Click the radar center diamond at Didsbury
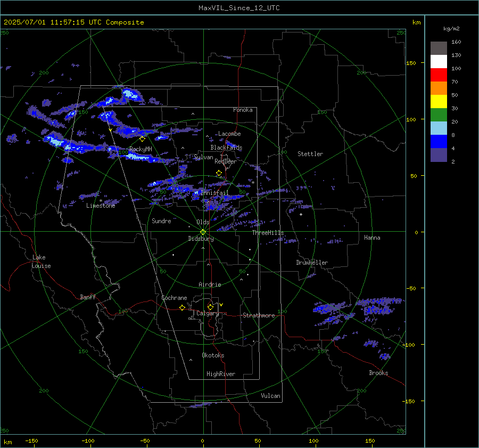The image size is (479, 448). (203, 232)
